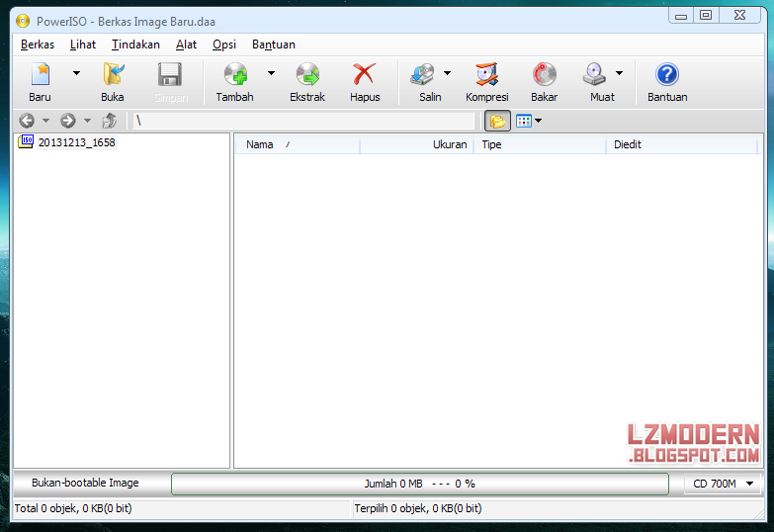Open the Salin dropdown arrow
The height and width of the screenshot is (532, 774).
coord(447,73)
